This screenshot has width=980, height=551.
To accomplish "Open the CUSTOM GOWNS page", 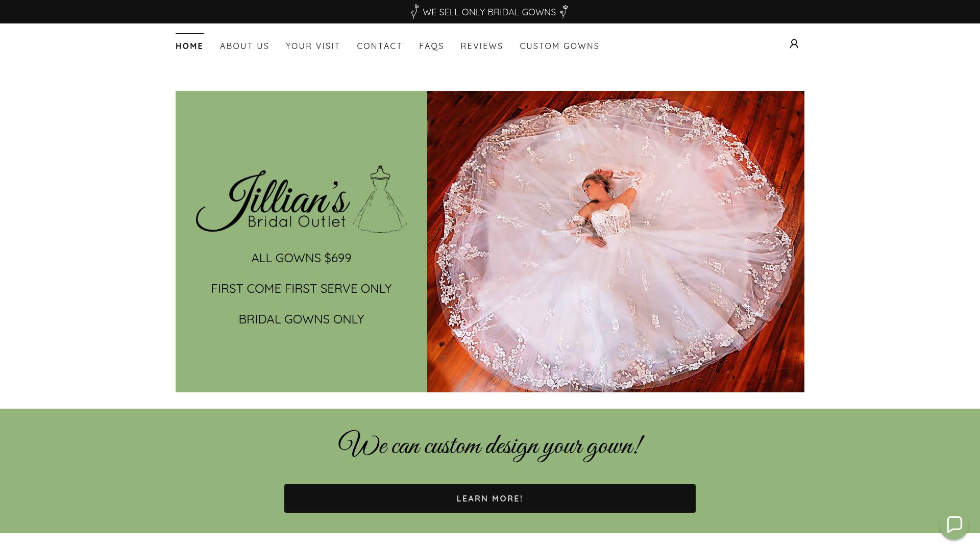I will pos(559,46).
